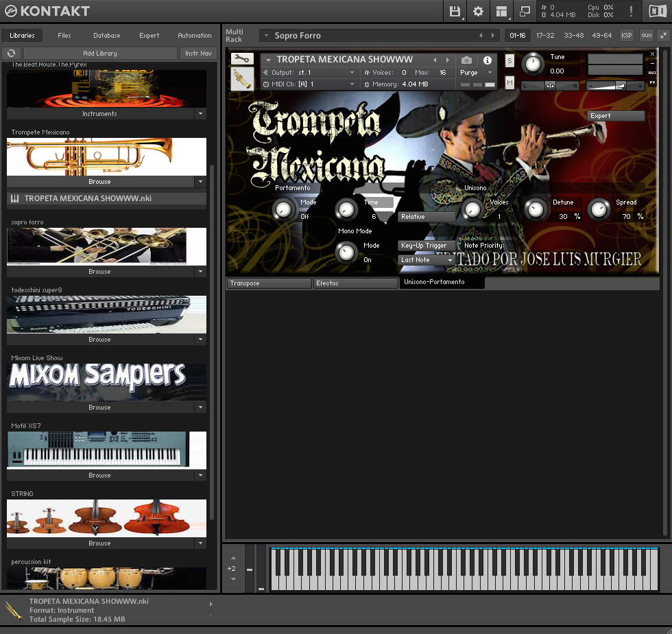This screenshot has height=634, width=672.
Task: Click the Mono Mode knob
Action: (x=346, y=253)
